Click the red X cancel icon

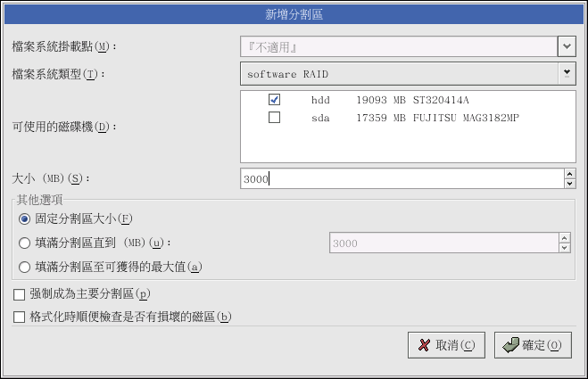coord(426,345)
